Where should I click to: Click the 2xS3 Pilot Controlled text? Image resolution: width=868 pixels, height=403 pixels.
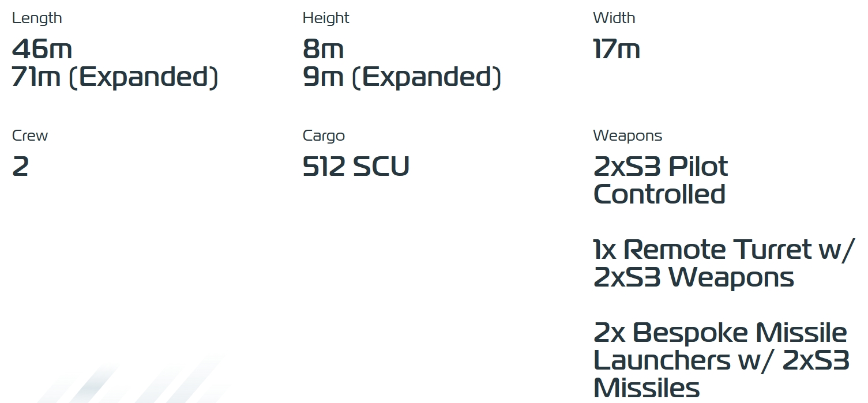(660, 167)
